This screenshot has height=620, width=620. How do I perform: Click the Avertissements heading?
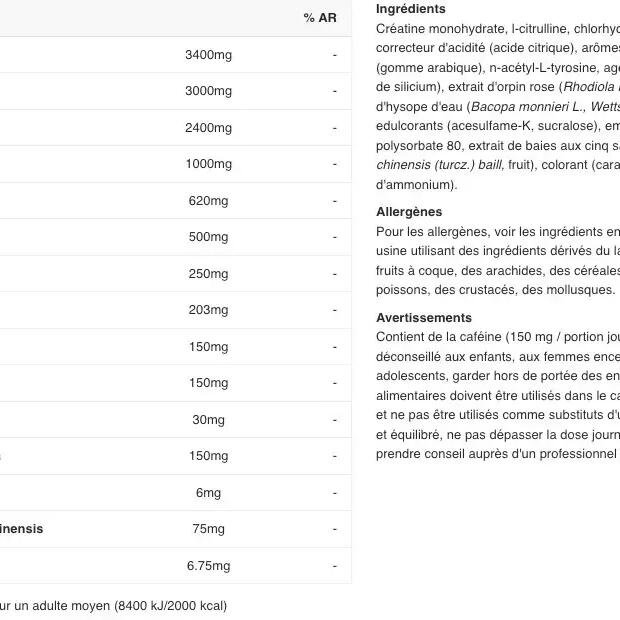click(x=424, y=318)
